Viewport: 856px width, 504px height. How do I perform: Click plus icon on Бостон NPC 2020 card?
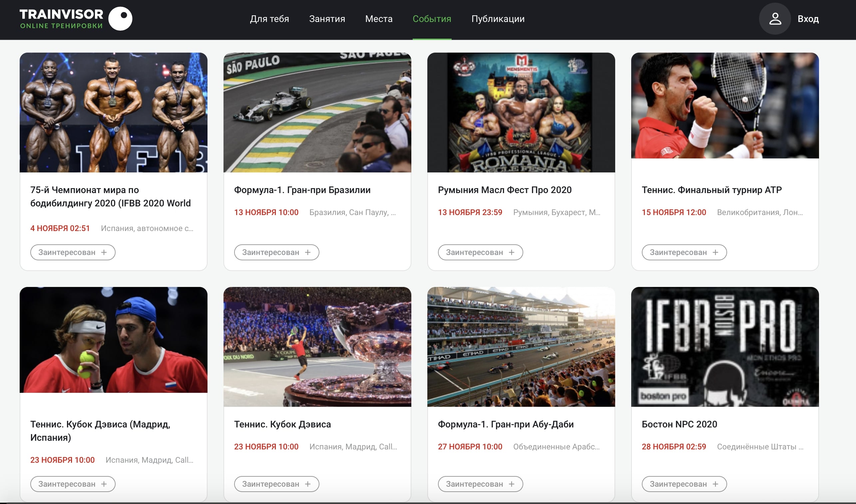(715, 484)
